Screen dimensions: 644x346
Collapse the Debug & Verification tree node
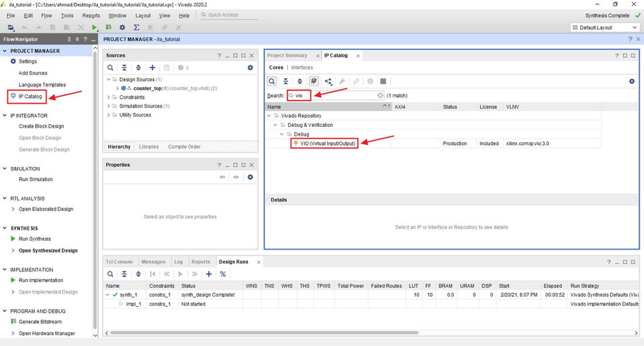pyautogui.click(x=276, y=125)
